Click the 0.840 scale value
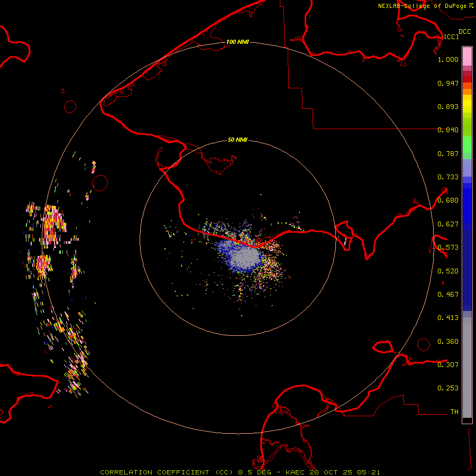Viewport: 476px width, 476px height. (x=448, y=130)
